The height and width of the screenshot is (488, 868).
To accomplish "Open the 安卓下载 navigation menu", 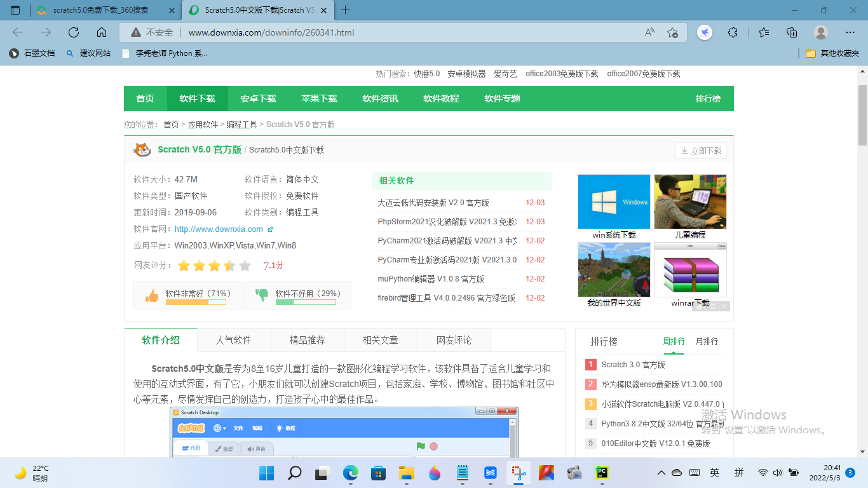I will point(259,98).
